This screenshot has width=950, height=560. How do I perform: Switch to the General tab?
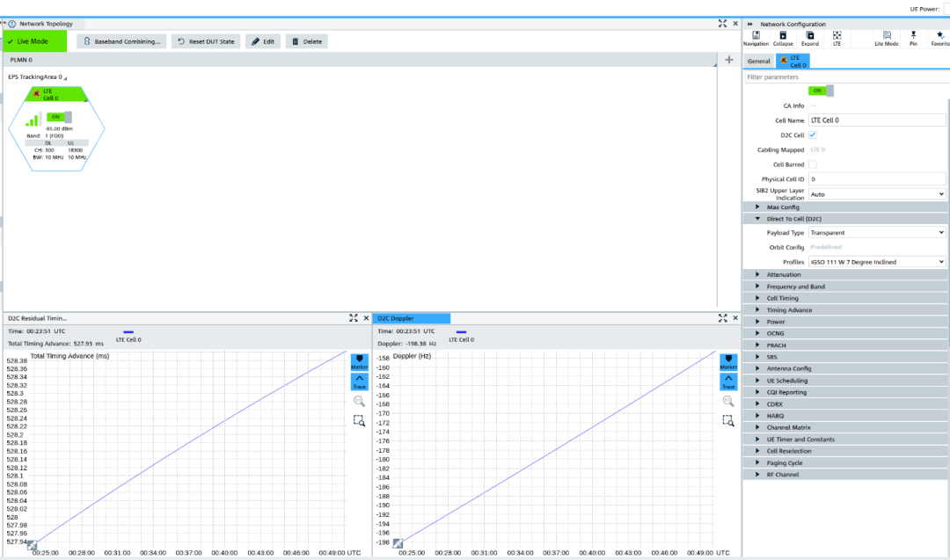[758, 62]
